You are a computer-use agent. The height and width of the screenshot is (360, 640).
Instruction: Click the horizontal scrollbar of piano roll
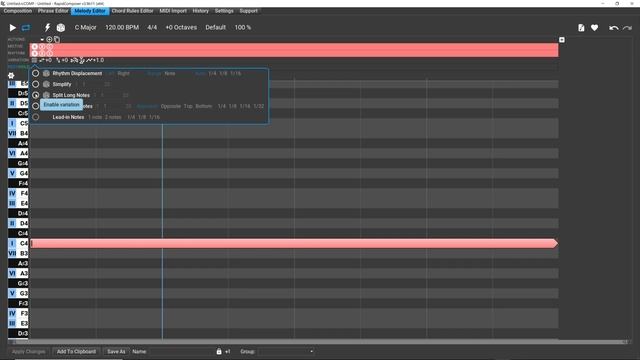320,342
